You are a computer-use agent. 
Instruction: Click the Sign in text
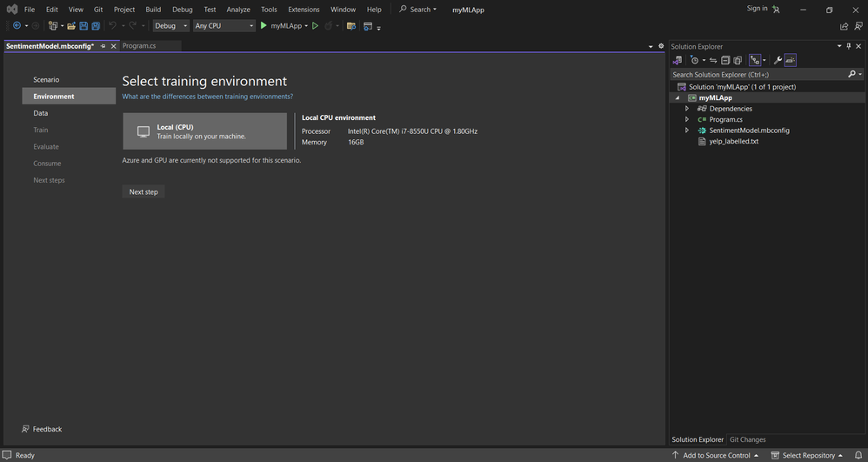[757, 9]
